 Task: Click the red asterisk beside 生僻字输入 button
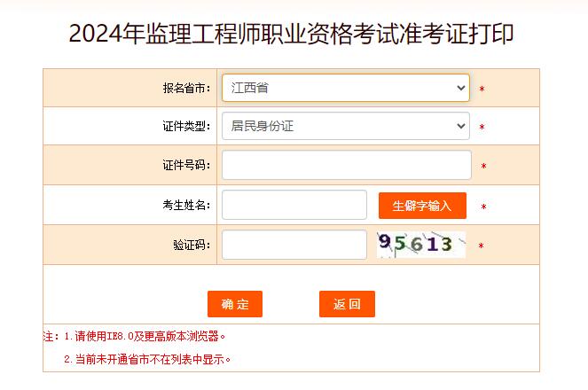pos(483,207)
